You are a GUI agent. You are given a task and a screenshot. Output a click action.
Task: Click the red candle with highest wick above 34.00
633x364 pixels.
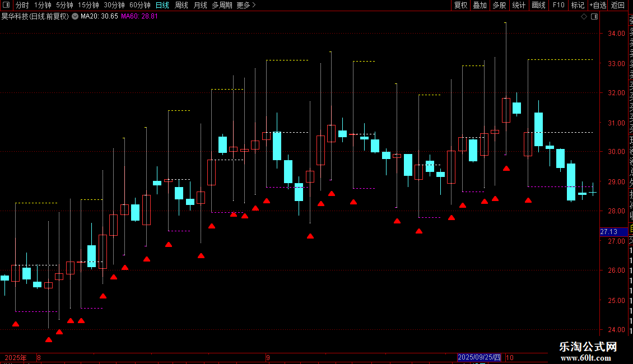[x=506, y=110]
